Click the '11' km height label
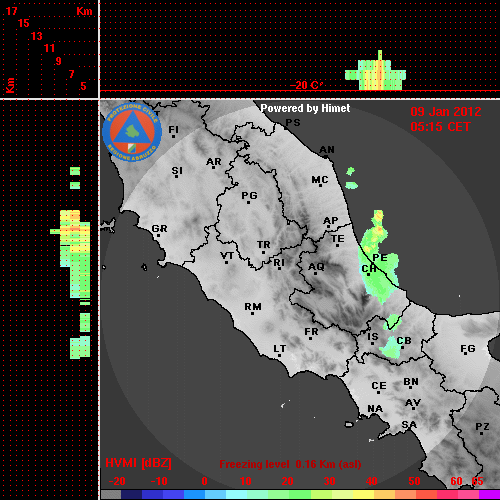The width and height of the screenshot is (500, 500). 49,48
